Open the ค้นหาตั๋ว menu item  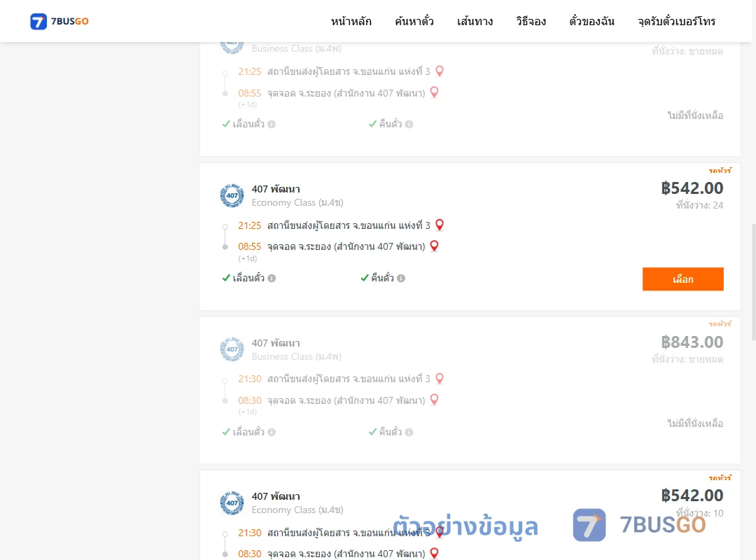click(x=414, y=21)
